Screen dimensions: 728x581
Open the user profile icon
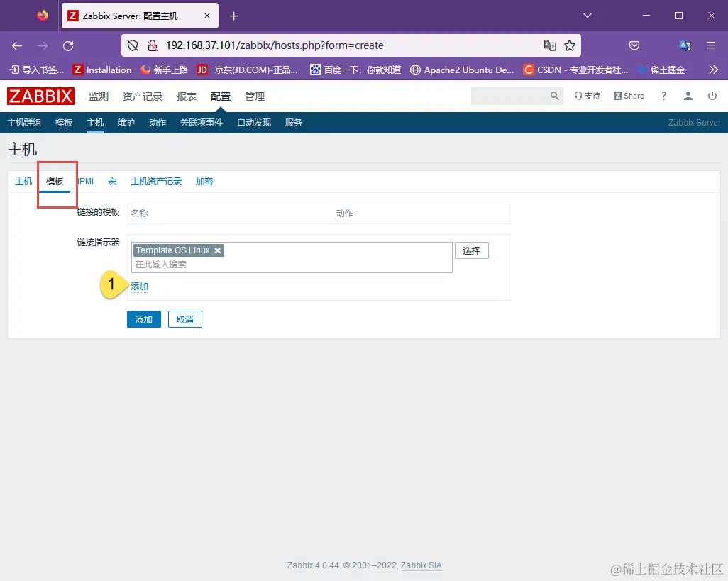688,95
